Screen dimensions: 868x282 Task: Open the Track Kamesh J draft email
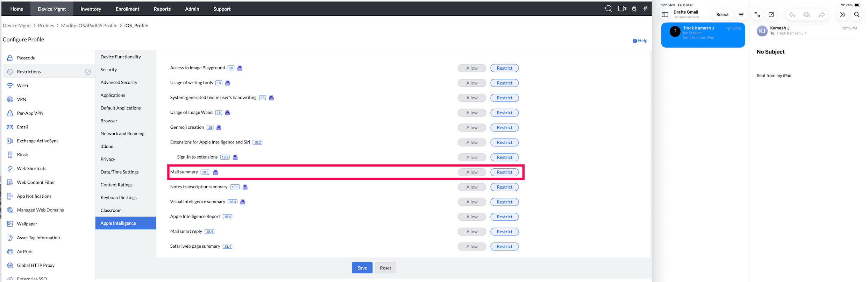703,35
